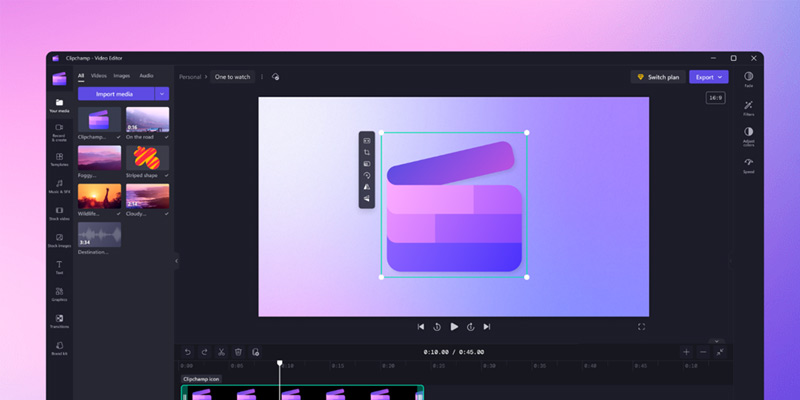
Task: Redo the action in timeline toolbar
Action: [204, 352]
